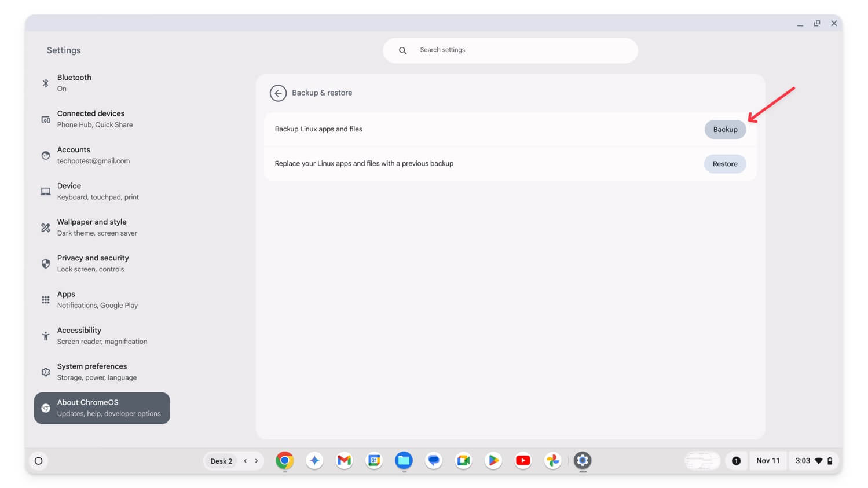The height and width of the screenshot is (488, 868).
Task: Click the Nov 11 date in the shelf
Action: coord(768,461)
